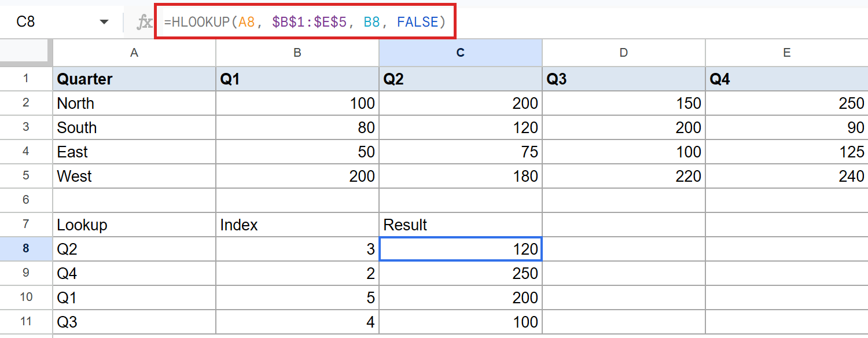
Task: Click East's Q2 value 75
Action: coord(461,152)
